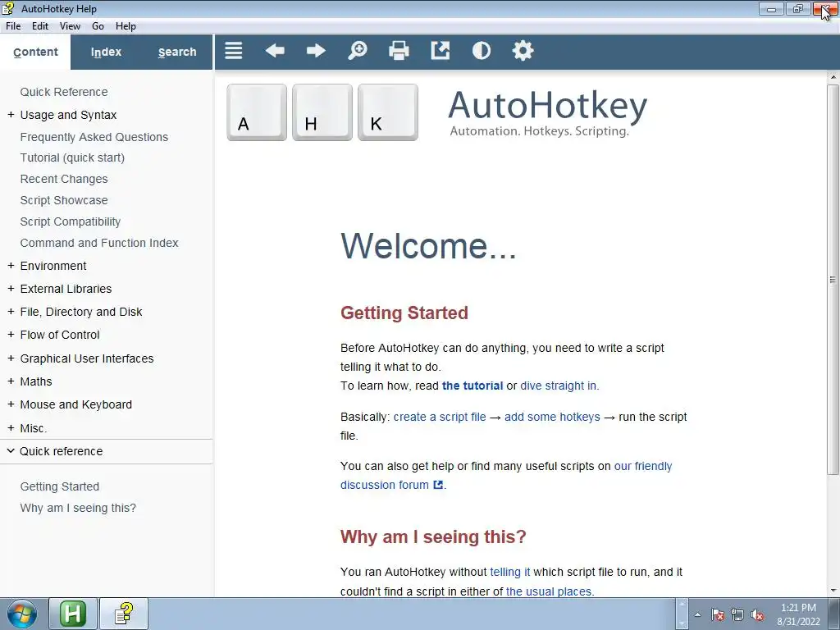The width and height of the screenshot is (840, 630).
Task: Open Frequently Asked Questions page
Action: pyautogui.click(x=94, y=137)
